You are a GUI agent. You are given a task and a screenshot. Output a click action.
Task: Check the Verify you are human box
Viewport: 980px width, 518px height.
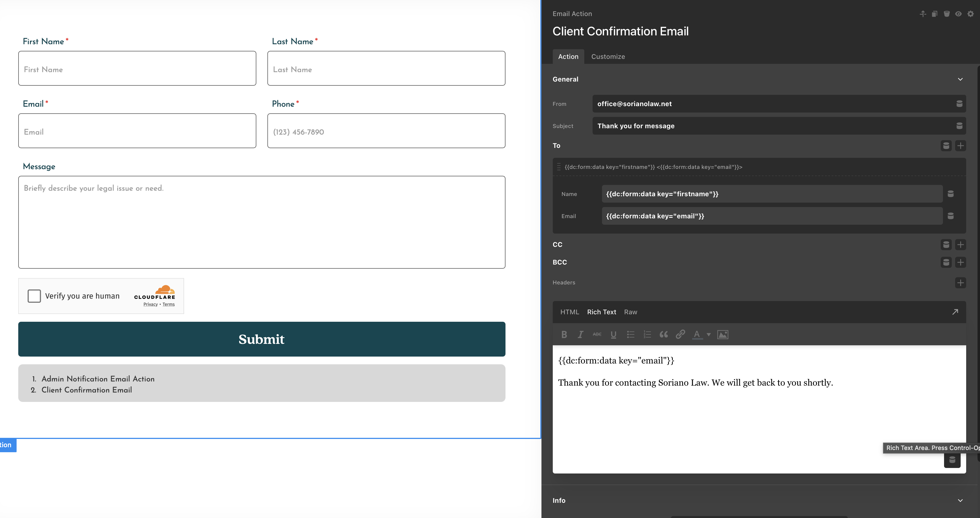[34, 296]
